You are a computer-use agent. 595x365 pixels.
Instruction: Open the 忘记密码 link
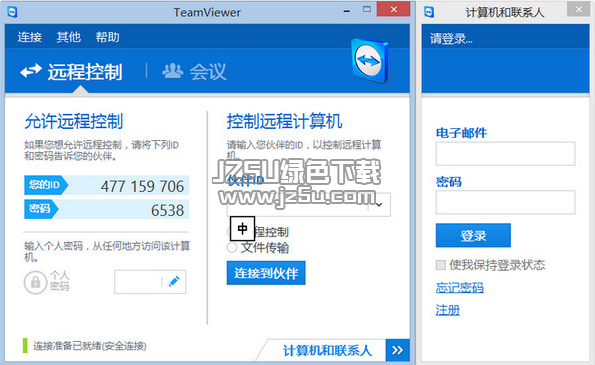coord(460,288)
